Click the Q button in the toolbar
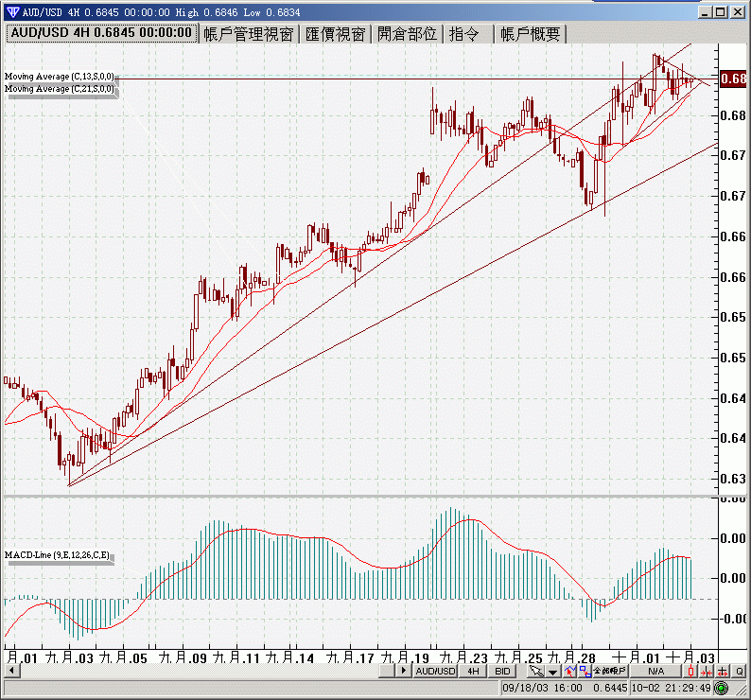This screenshot has width=751, height=700. (x=740, y=672)
